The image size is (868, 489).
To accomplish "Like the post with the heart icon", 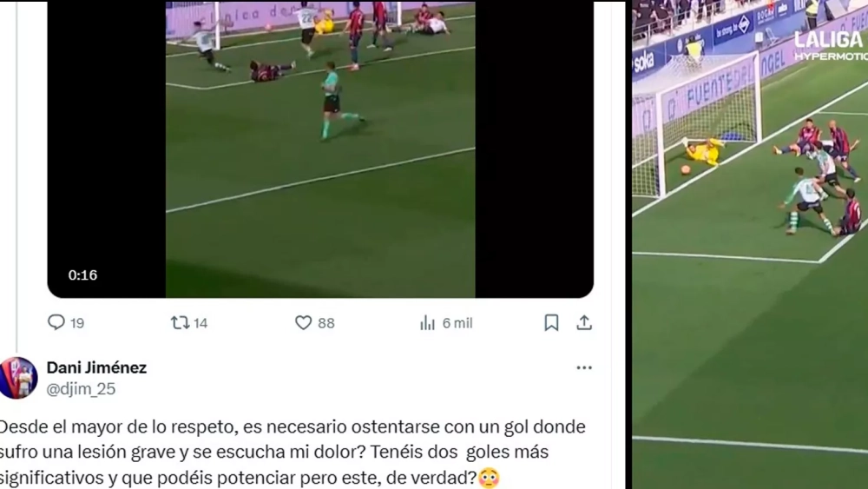I will (x=303, y=322).
